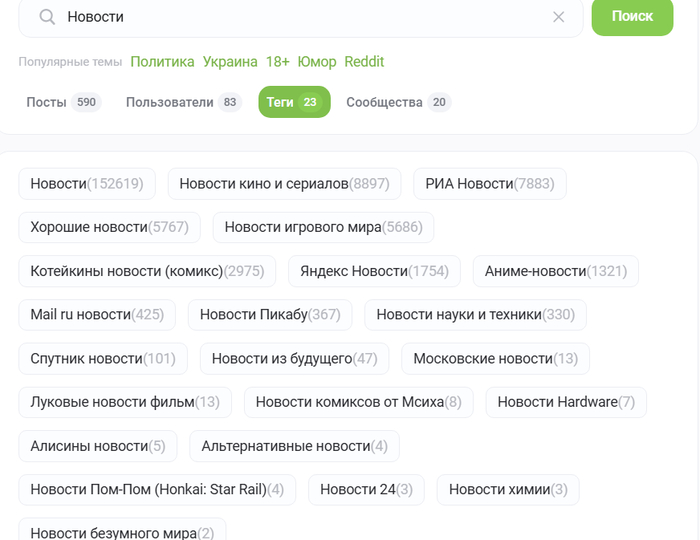Open the Reddit popular topic link

[x=364, y=62]
